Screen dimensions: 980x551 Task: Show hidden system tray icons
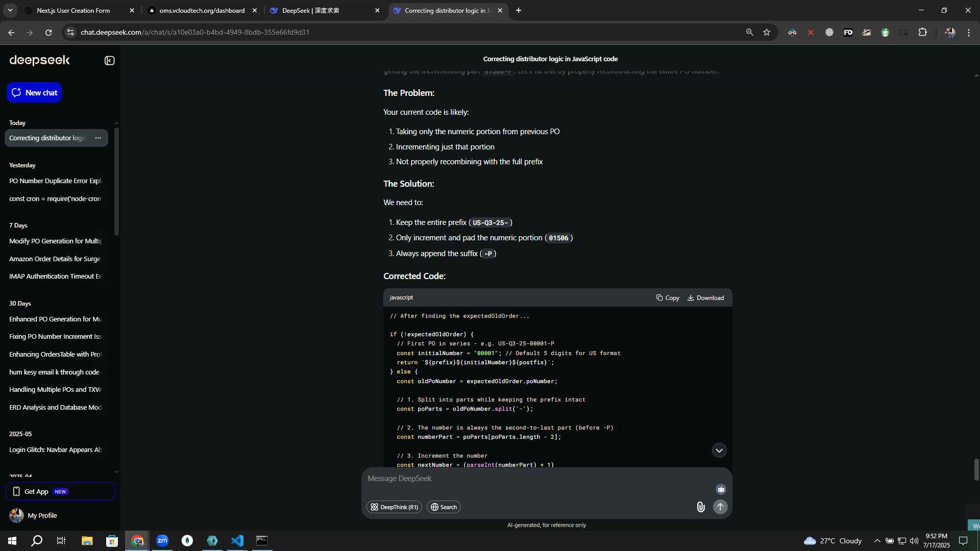[877, 541]
